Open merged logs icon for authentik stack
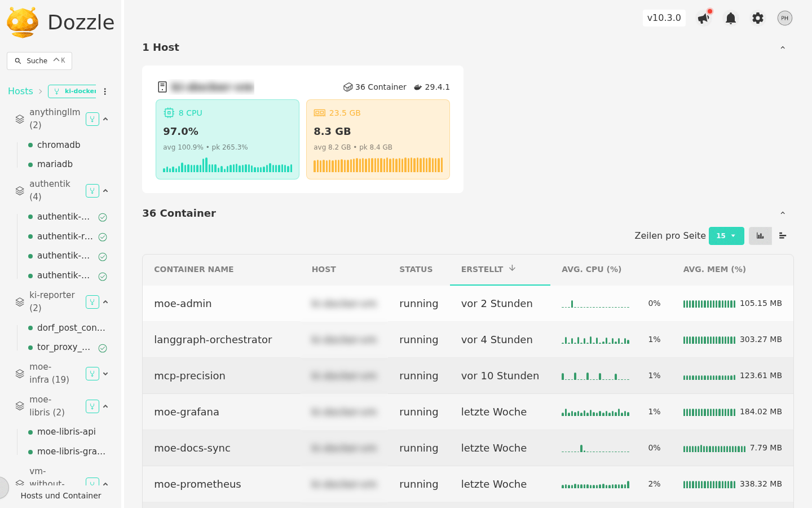 point(92,191)
